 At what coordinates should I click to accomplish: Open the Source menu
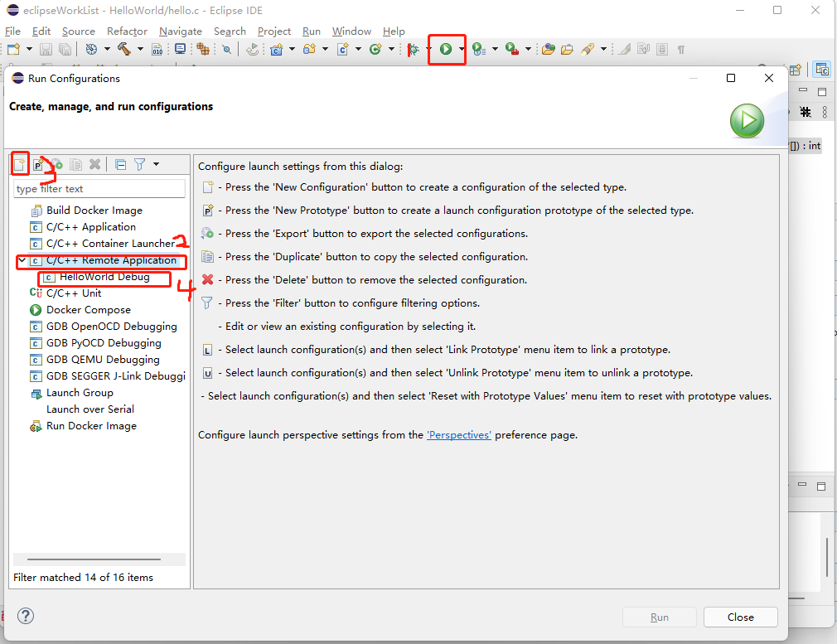pyautogui.click(x=79, y=31)
